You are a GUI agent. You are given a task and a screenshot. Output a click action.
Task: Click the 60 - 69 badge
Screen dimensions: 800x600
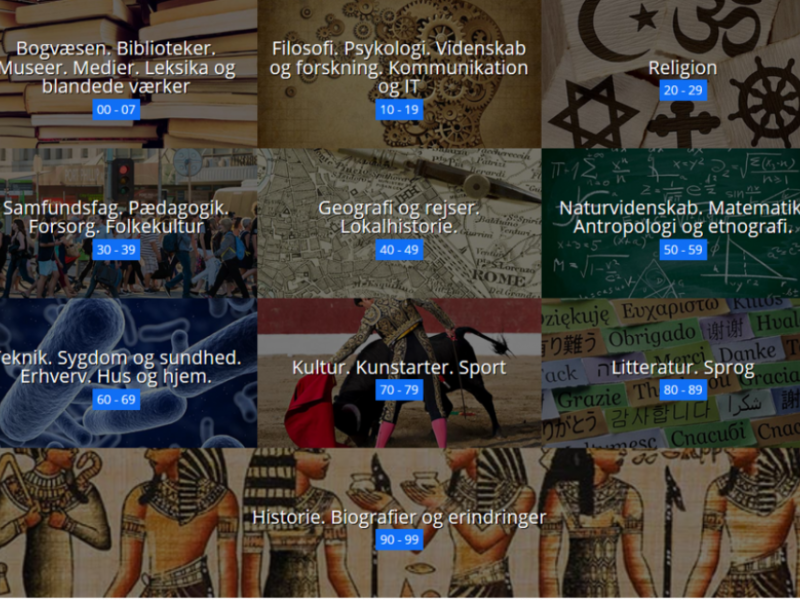coord(116,399)
